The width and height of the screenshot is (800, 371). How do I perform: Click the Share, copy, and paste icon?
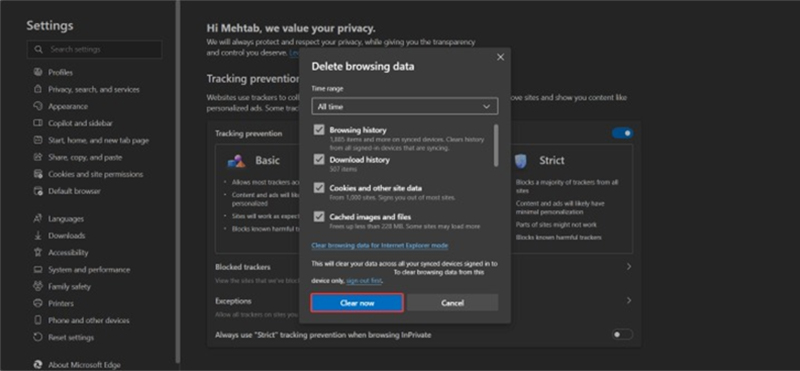pos(38,157)
